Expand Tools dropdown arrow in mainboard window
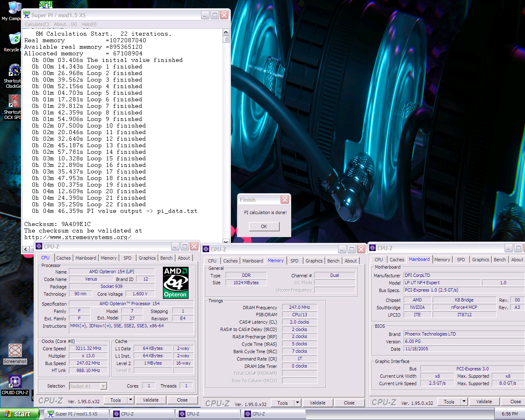 (464, 402)
